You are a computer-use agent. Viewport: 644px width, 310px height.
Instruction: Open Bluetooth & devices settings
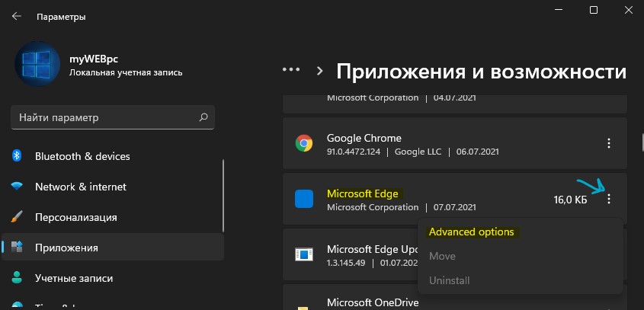[x=82, y=156]
